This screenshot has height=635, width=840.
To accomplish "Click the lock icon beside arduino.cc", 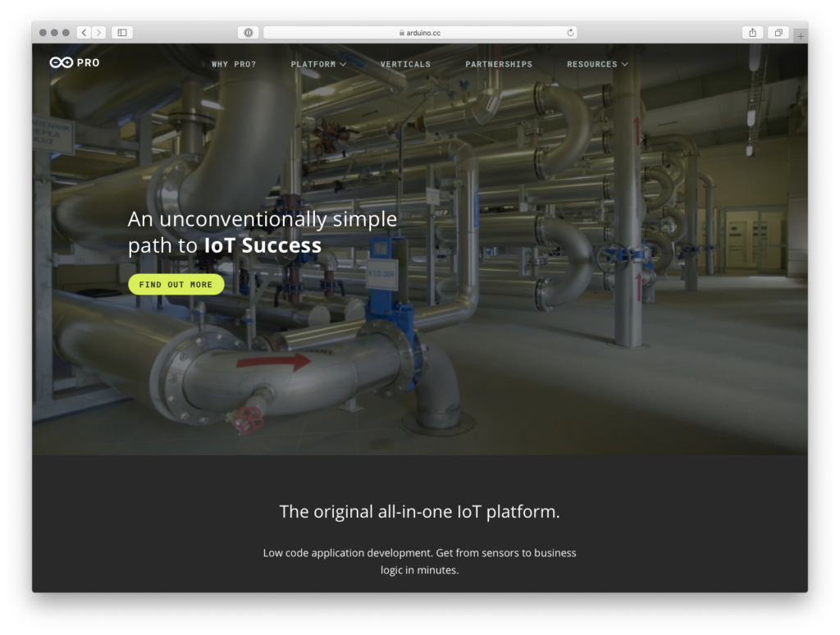I will pyautogui.click(x=402, y=34).
